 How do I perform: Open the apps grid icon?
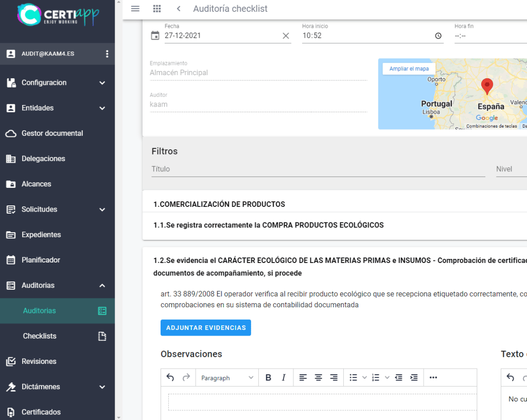(x=157, y=9)
